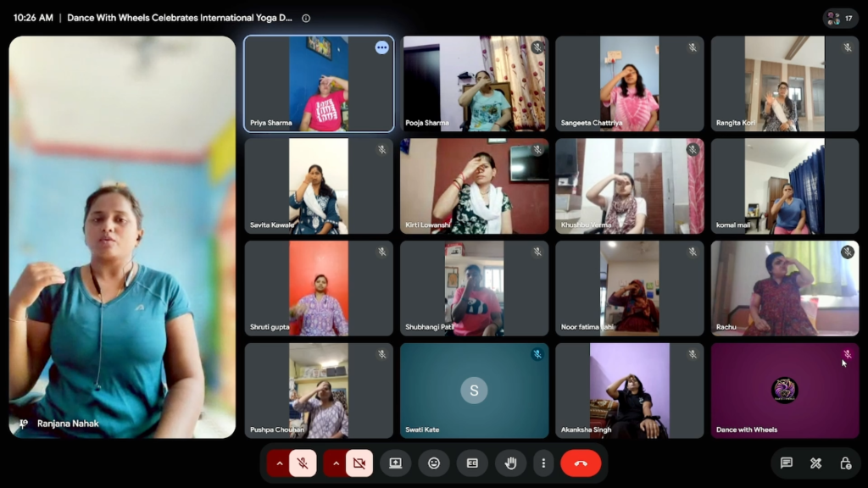Image resolution: width=868 pixels, height=488 pixels.
Task: Click muted mic icon on Dance with Wheels tile
Action: coord(847,354)
